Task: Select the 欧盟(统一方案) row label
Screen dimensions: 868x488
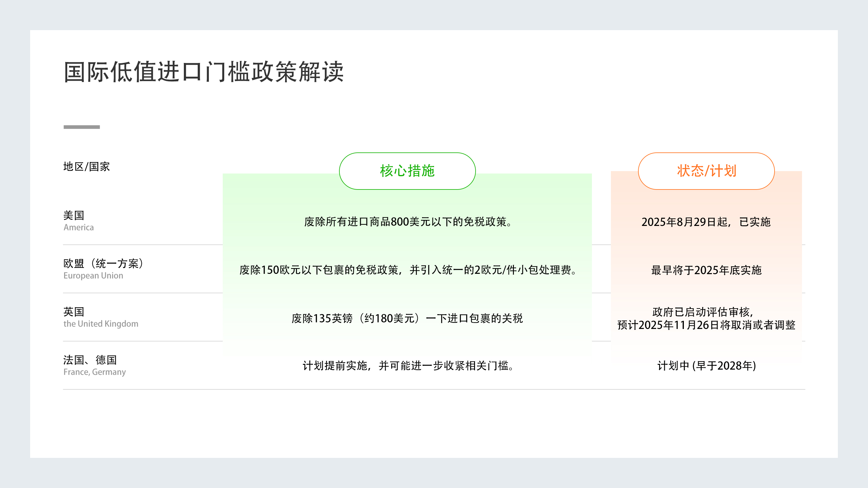Action: click(x=104, y=263)
